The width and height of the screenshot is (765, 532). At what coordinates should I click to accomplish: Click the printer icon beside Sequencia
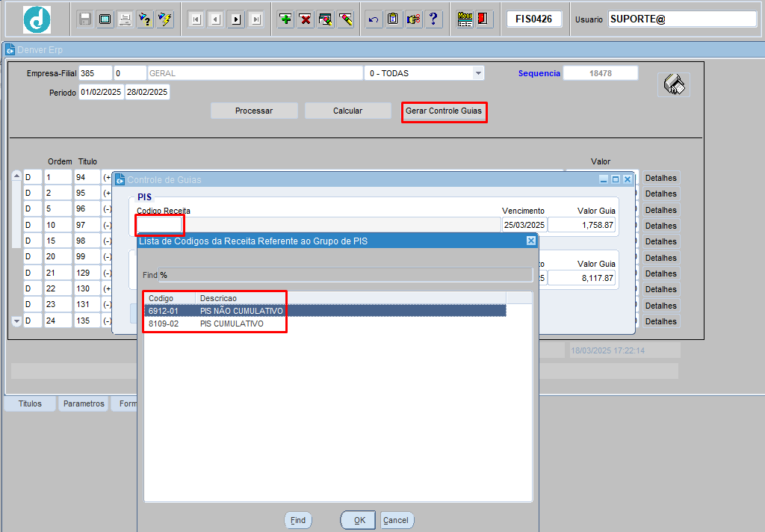[x=673, y=84]
